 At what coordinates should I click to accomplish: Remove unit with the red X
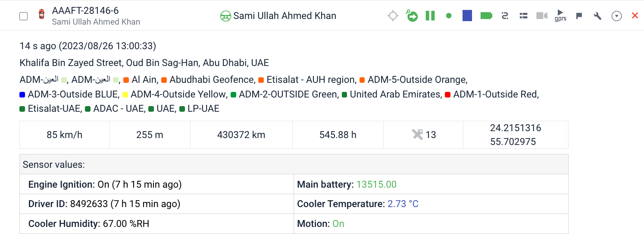pos(635,16)
